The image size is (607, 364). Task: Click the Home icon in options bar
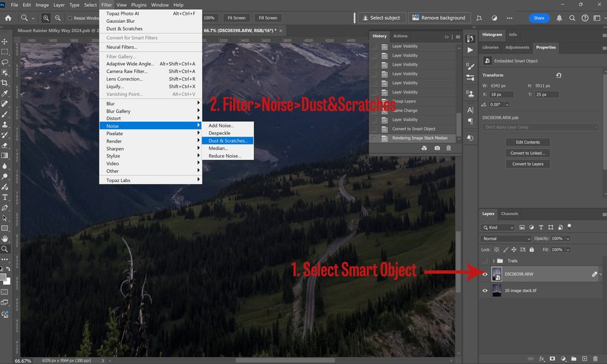click(8, 18)
